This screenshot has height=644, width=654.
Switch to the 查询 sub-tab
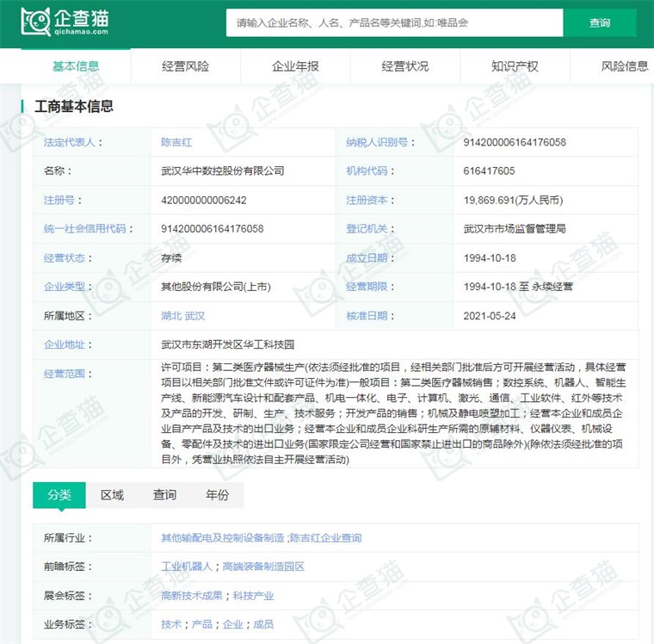(164, 495)
